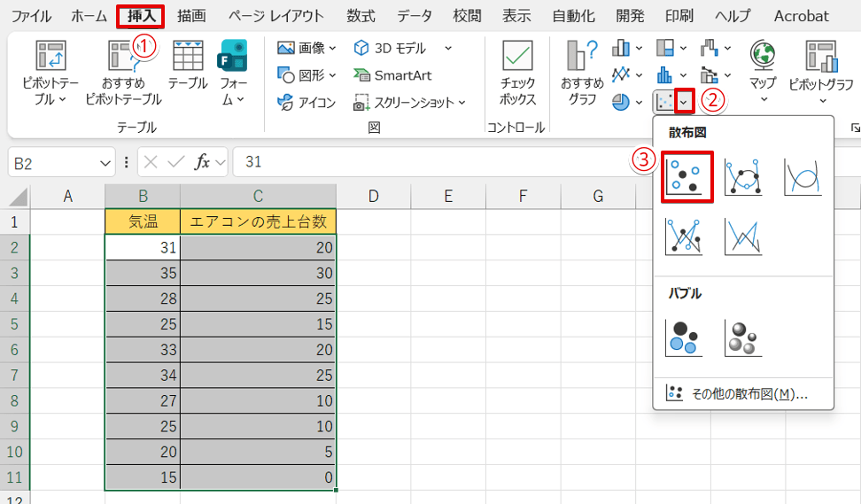Open the Name Box dropdown
The height and width of the screenshot is (504, 861).
tap(105, 163)
